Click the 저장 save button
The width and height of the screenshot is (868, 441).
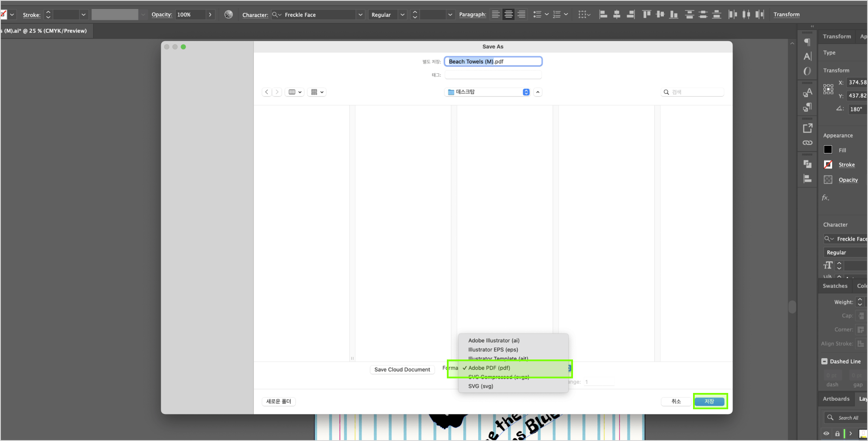coord(709,402)
